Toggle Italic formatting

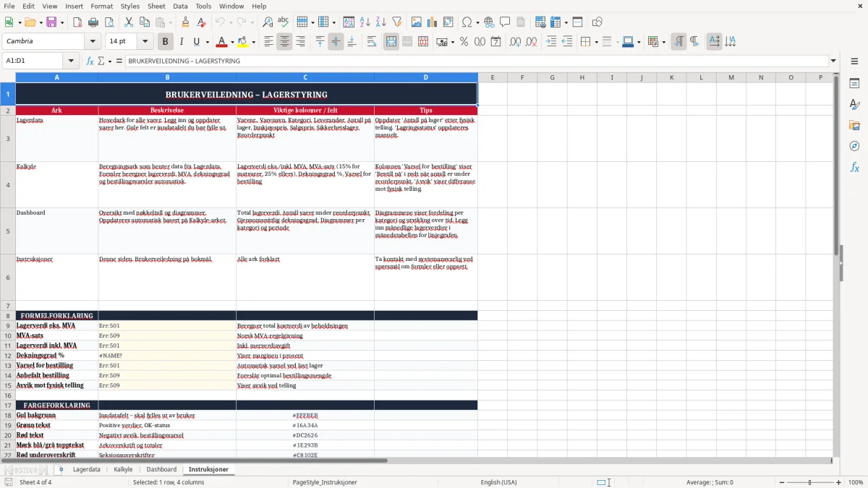182,42
